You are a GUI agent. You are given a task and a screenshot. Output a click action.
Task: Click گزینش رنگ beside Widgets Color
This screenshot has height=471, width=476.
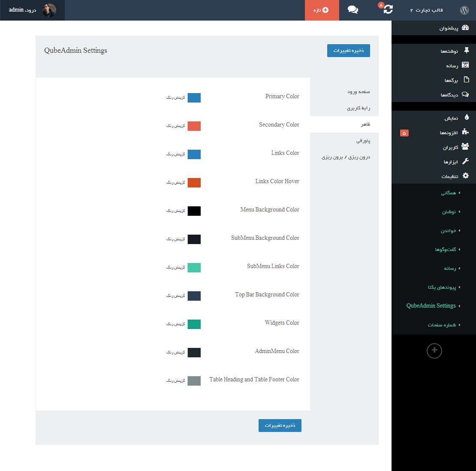(x=175, y=324)
